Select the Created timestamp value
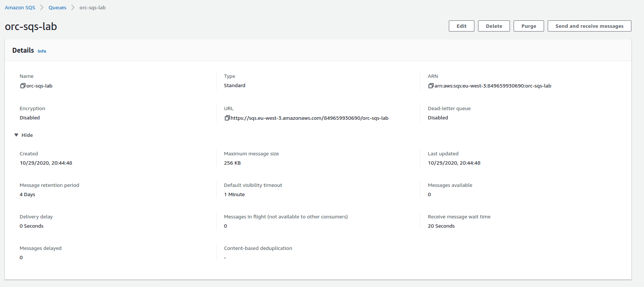The width and height of the screenshot is (644, 287). tap(46, 163)
